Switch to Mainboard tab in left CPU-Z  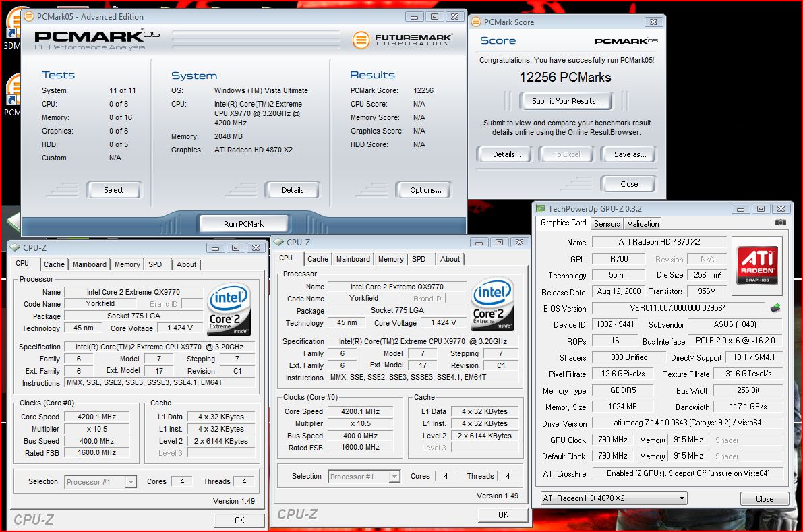(x=90, y=264)
